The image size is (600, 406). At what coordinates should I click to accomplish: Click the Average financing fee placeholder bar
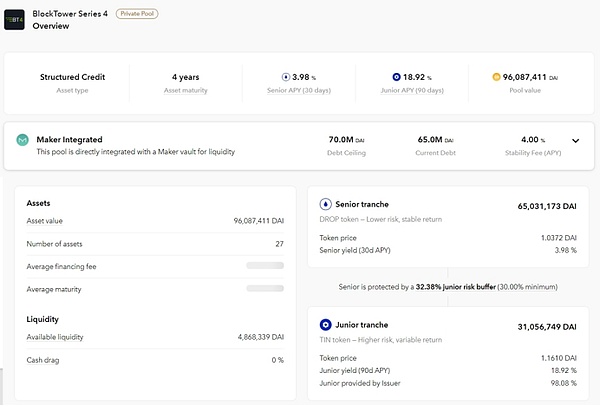click(264, 266)
